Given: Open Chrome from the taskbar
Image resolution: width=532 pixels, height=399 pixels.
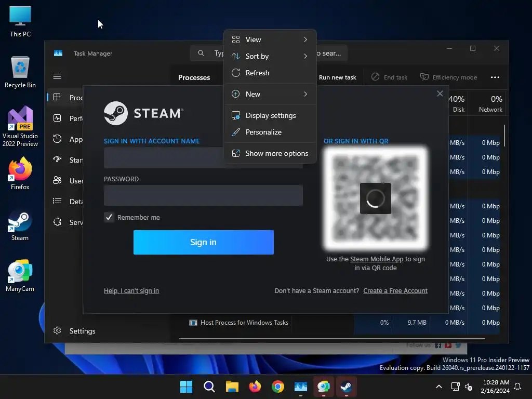Looking at the screenshot, I should pyautogui.click(x=278, y=387).
